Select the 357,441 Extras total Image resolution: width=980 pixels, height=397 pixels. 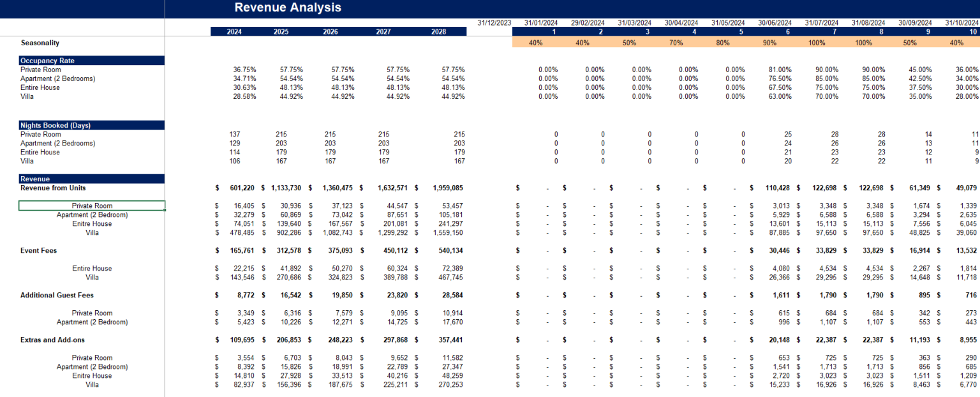(x=452, y=340)
